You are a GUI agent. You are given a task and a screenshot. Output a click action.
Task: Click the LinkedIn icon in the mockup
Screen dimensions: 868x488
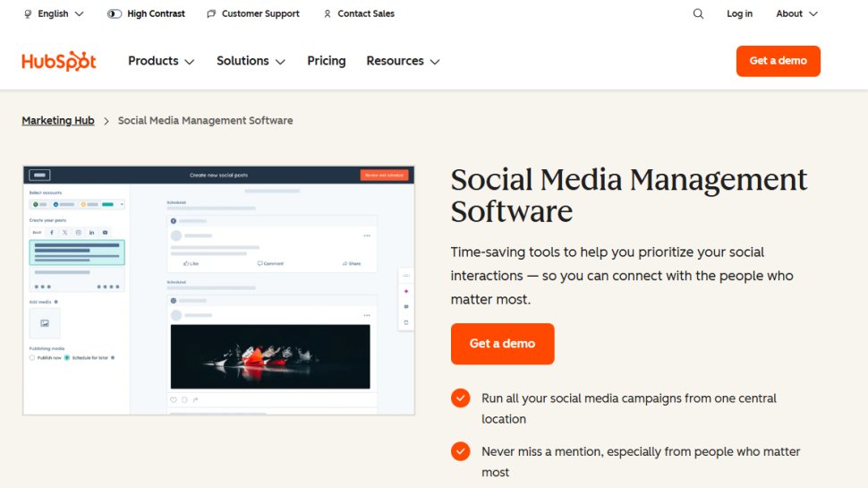pyautogui.click(x=91, y=232)
